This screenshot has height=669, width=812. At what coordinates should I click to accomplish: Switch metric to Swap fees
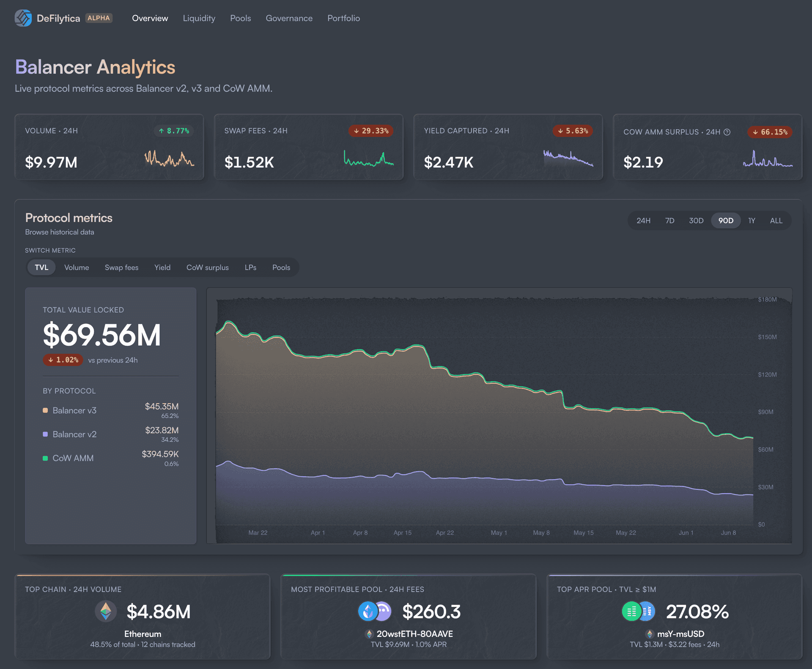click(122, 268)
